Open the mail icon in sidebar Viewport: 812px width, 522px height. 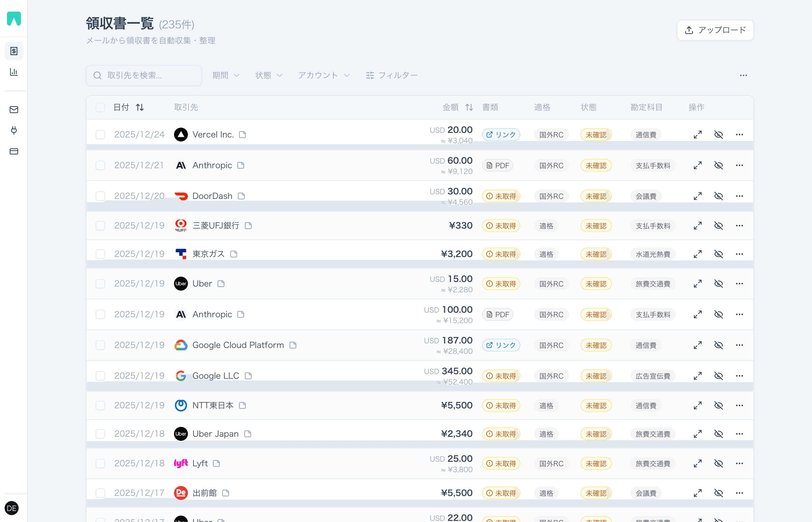14,110
